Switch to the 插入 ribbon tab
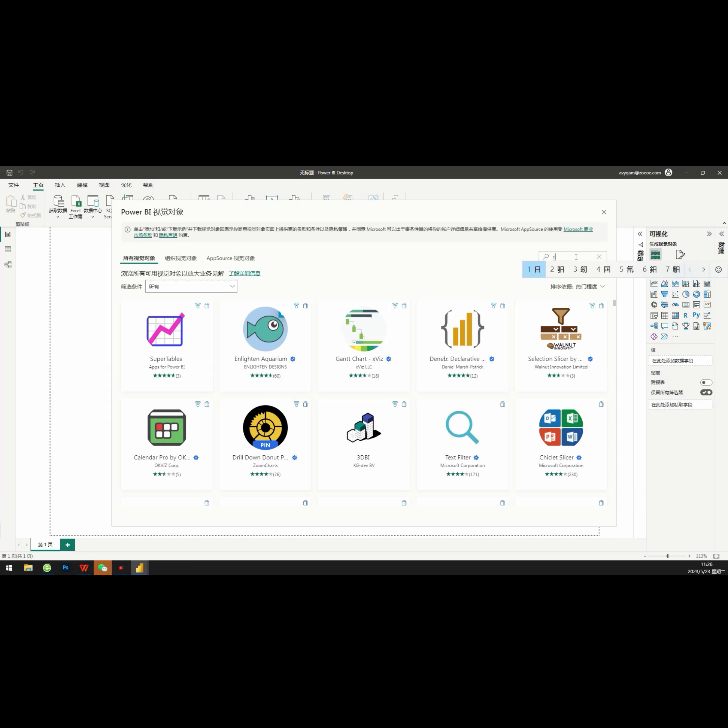Screen dimensions: 728x728 (x=60, y=185)
